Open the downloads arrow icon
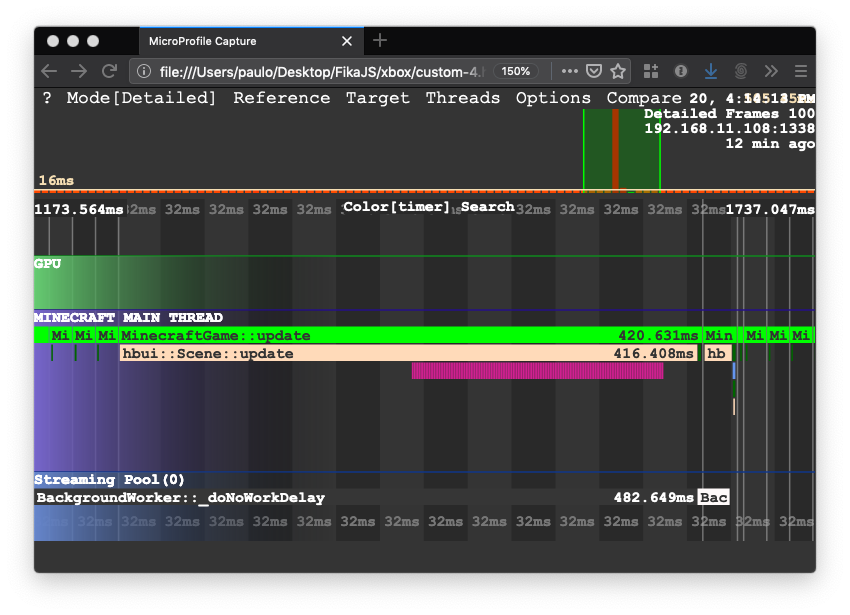850x615 pixels. (711, 71)
